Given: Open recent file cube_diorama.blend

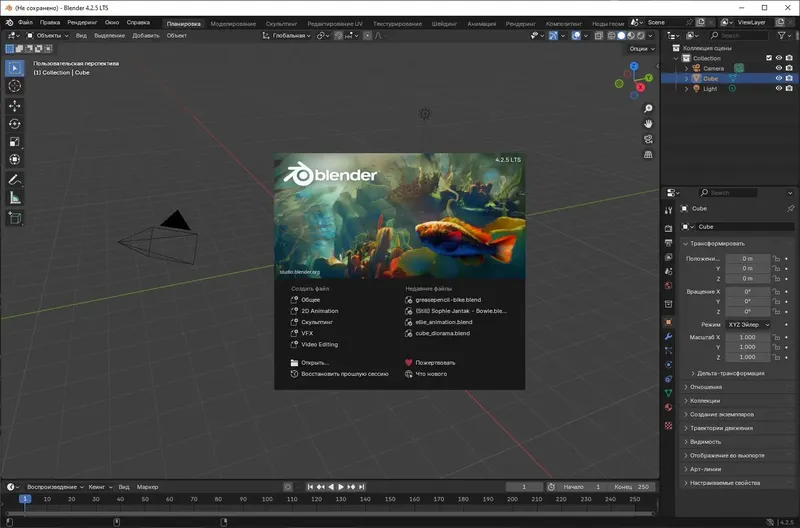Looking at the screenshot, I should click(x=441, y=333).
